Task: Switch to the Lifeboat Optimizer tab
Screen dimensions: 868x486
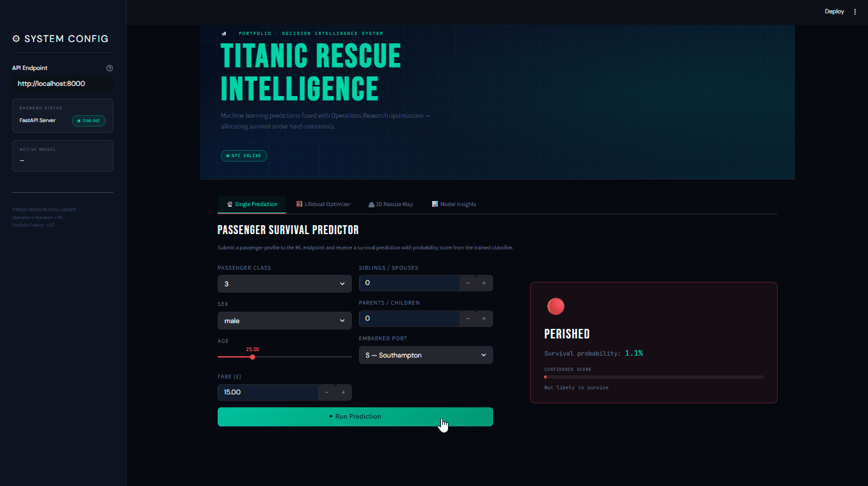Action: pyautogui.click(x=323, y=204)
